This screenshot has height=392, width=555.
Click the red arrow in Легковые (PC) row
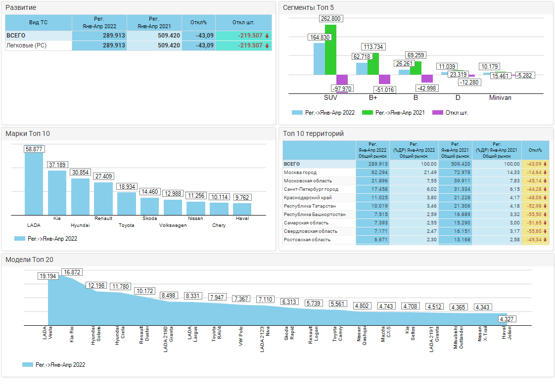(x=267, y=45)
